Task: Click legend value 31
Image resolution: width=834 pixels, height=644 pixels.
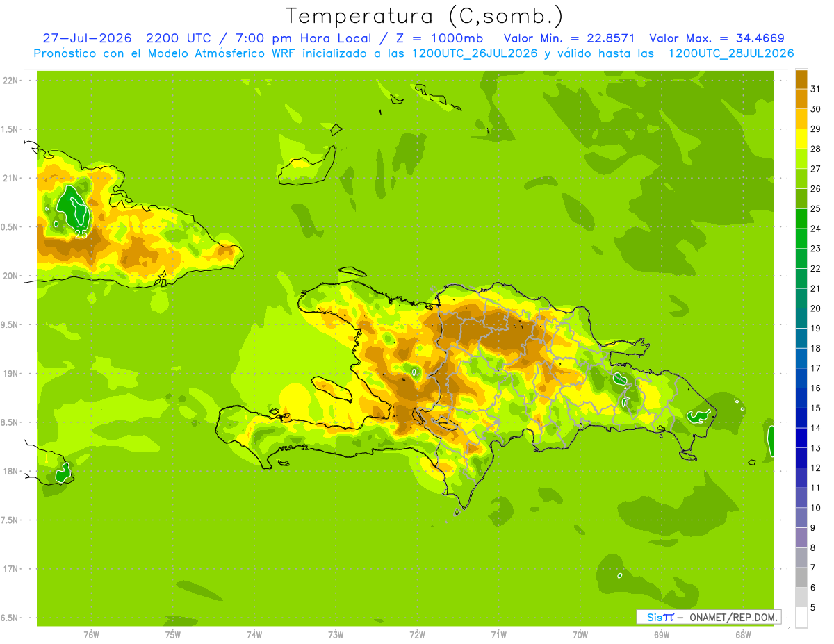Action: [815, 88]
